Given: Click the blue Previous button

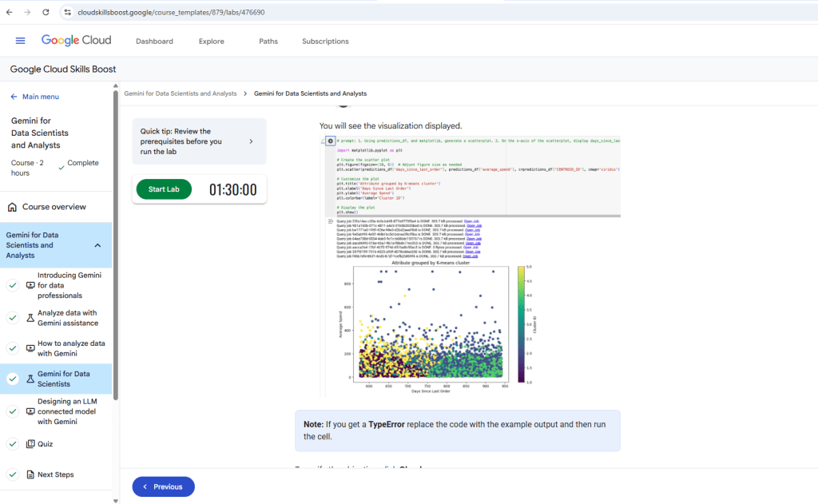Looking at the screenshot, I should click(163, 486).
